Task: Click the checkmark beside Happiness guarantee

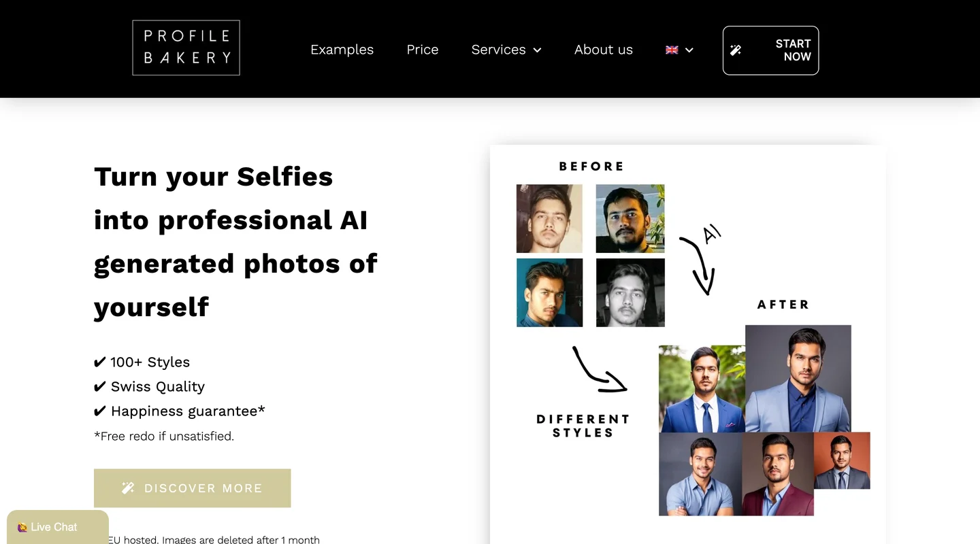Action: pyautogui.click(x=99, y=411)
